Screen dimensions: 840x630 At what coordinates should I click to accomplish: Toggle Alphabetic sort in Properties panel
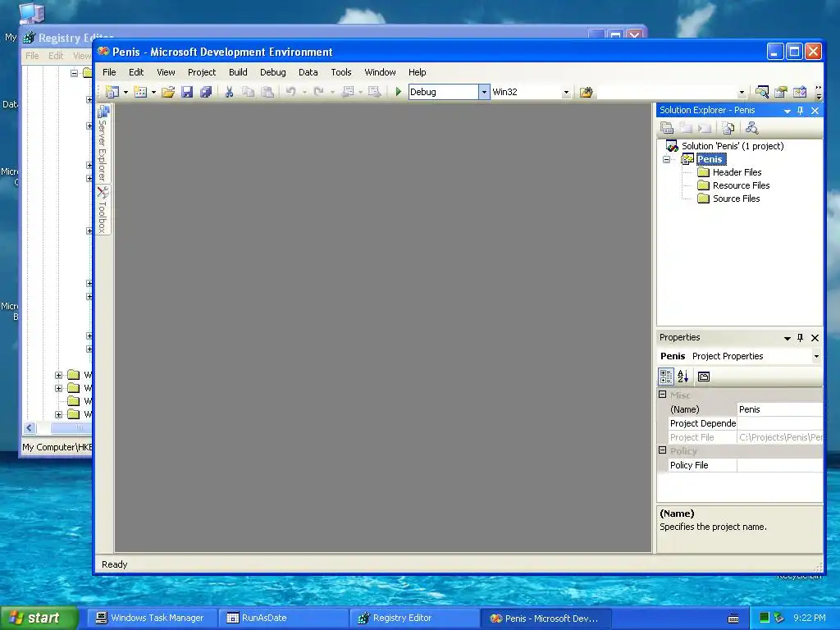pos(682,377)
